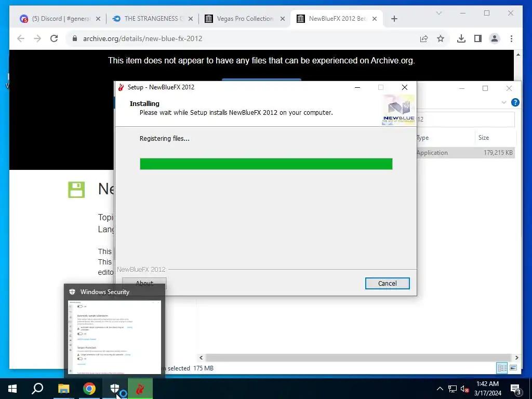Image resolution: width=532 pixels, height=399 pixels.
Task: Open Chrome downloads icon
Action: 461,38
